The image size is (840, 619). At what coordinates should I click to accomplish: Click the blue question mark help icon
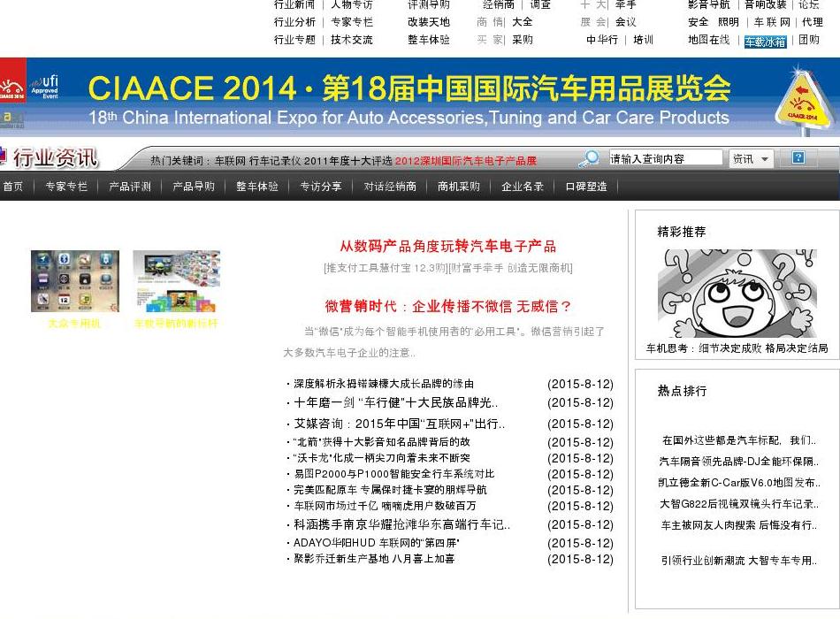click(798, 157)
